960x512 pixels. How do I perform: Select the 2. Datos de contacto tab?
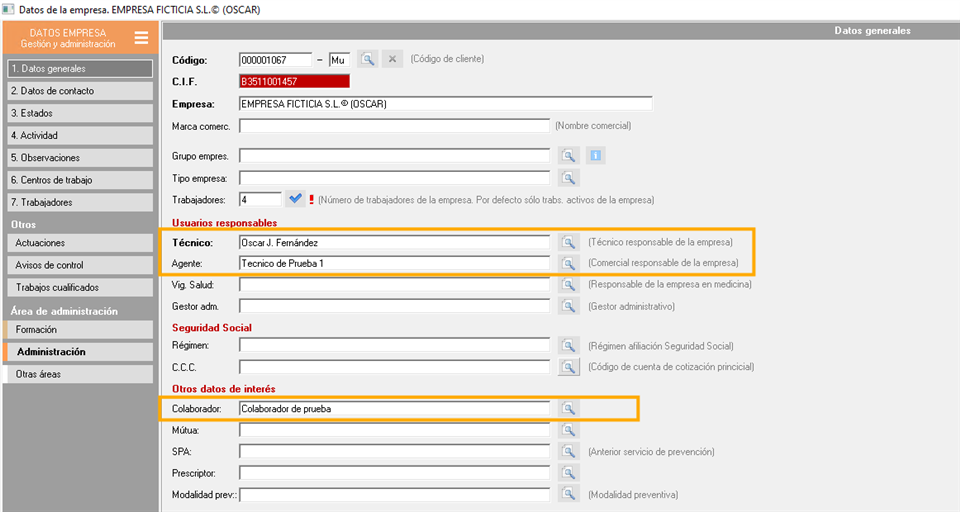point(78,91)
